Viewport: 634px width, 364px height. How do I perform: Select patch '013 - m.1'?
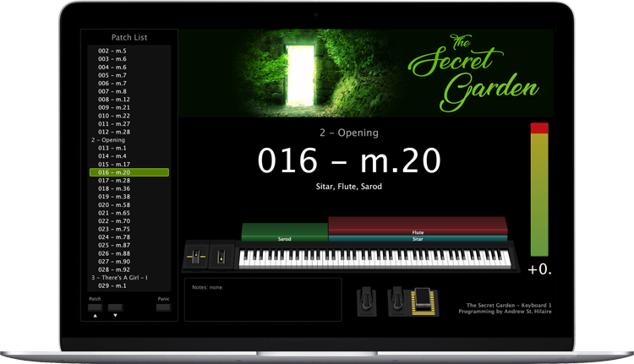point(112,148)
